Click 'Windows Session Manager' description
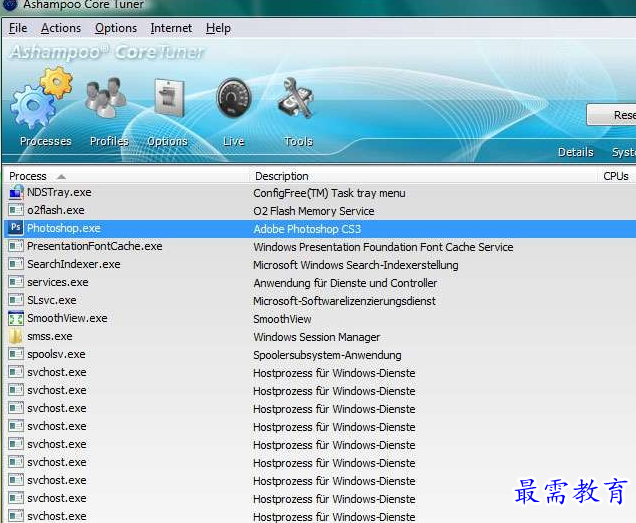The height and width of the screenshot is (523, 636). click(x=317, y=337)
